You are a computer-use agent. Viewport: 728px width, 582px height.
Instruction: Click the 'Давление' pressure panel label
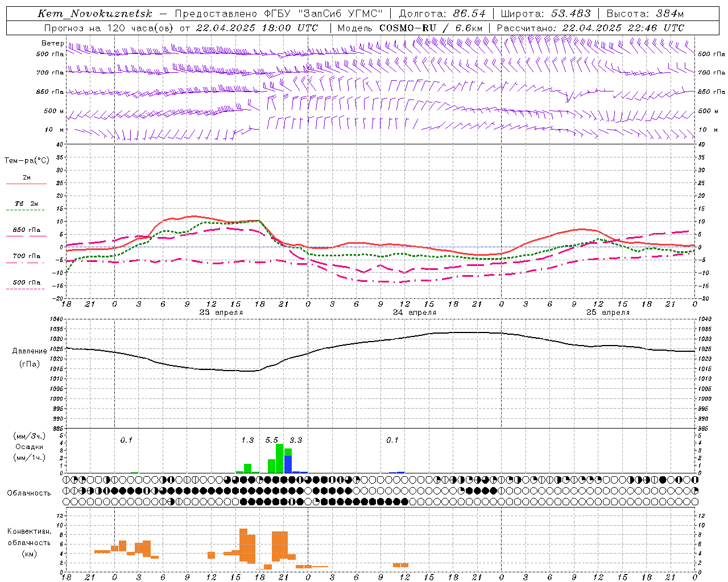pos(30,351)
